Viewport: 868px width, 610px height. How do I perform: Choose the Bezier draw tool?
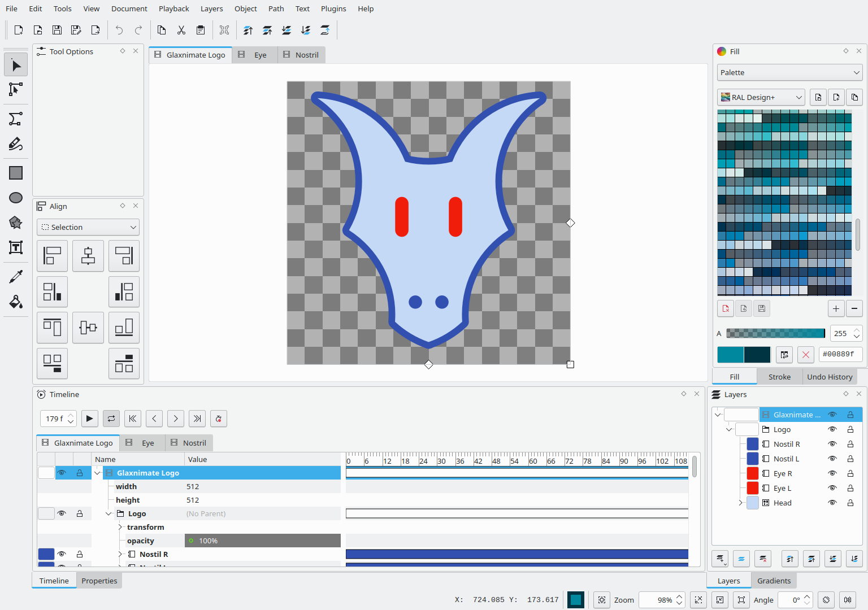(16, 119)
